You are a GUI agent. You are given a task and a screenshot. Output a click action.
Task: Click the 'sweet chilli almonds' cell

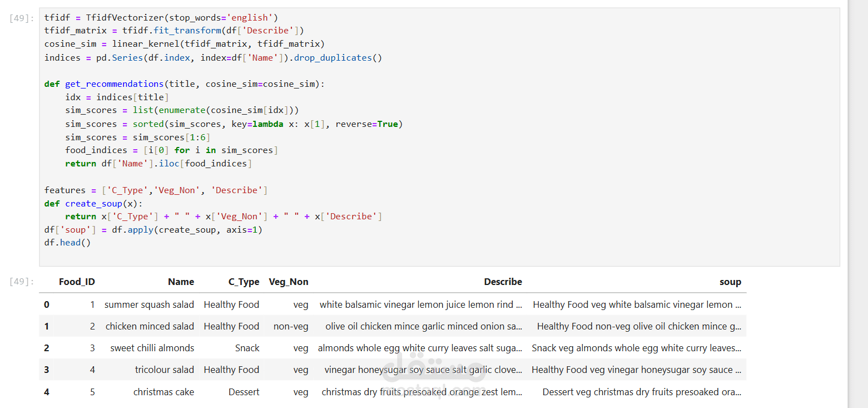tap(152, 348)
